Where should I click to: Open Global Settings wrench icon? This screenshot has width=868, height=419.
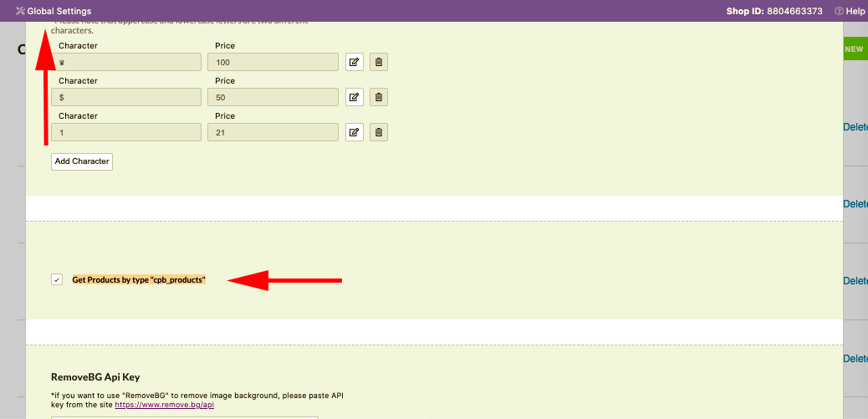click(20, 11)
